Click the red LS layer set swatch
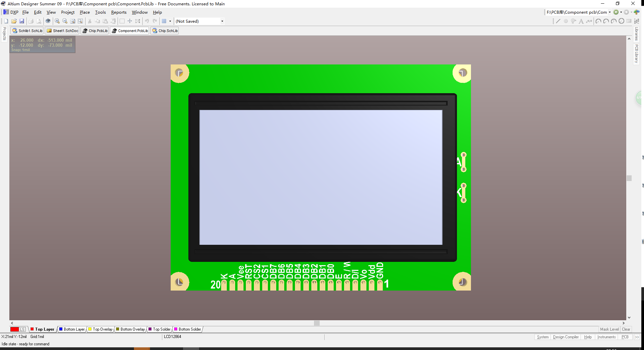Viewport: 644px width, 350px height. (18, 329)
